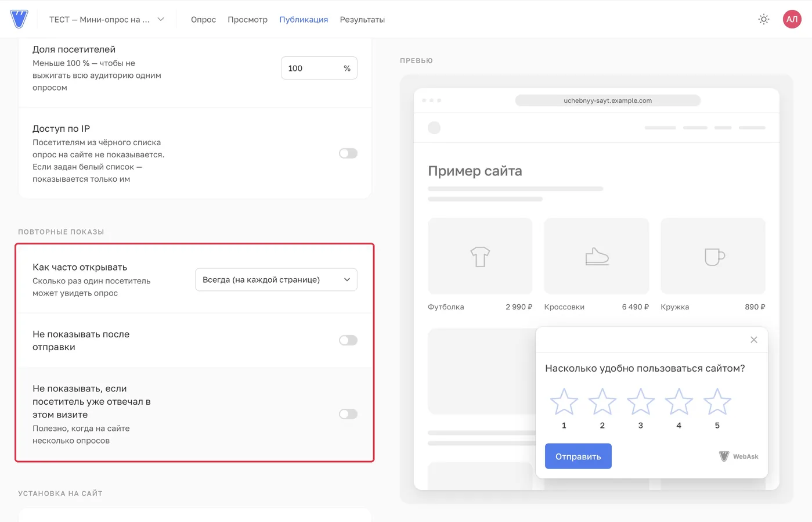This screenshot has width=812, height=522.
Task: Rate 5 stars in the survey preview
Action: click(x=717, y=402)
